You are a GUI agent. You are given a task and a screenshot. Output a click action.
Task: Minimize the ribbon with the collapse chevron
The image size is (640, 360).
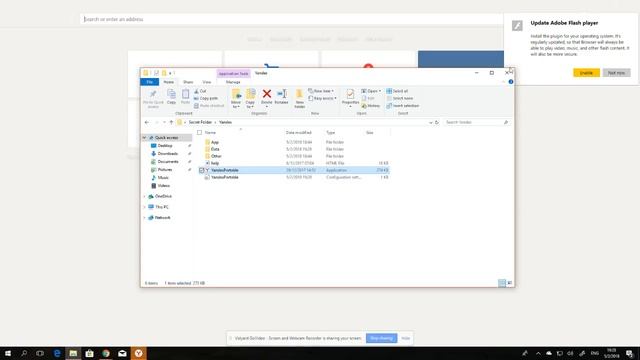click(503, 82)
